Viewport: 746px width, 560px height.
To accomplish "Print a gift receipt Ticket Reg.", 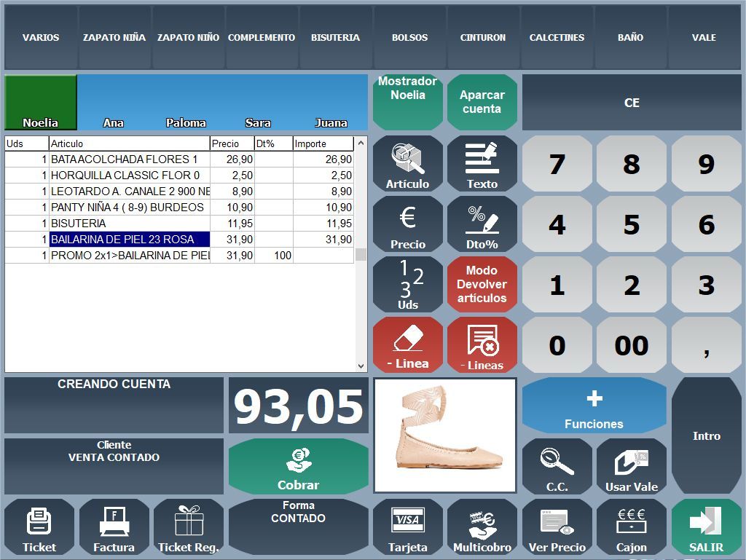I will pyautogui.click(x=189, y=527).
